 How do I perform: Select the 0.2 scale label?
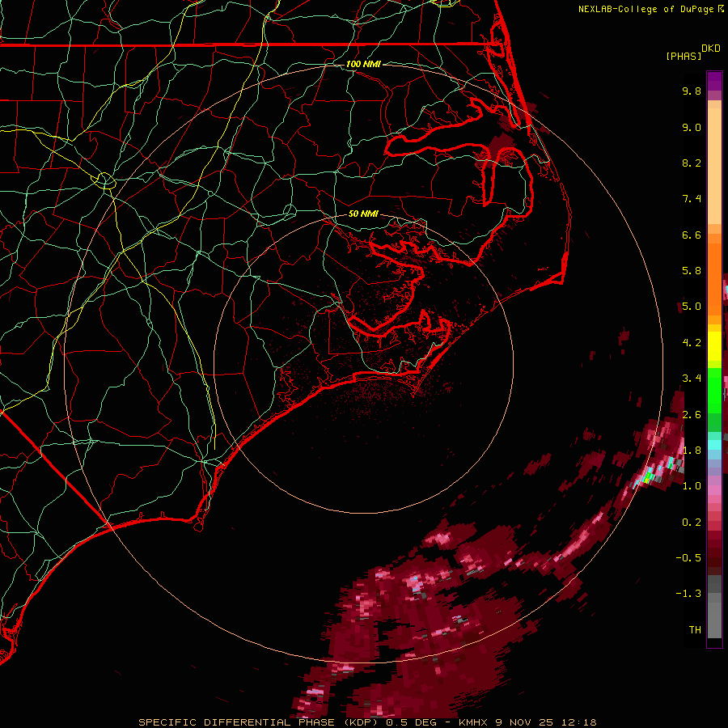pyautogui.click(x=692, y=523)
